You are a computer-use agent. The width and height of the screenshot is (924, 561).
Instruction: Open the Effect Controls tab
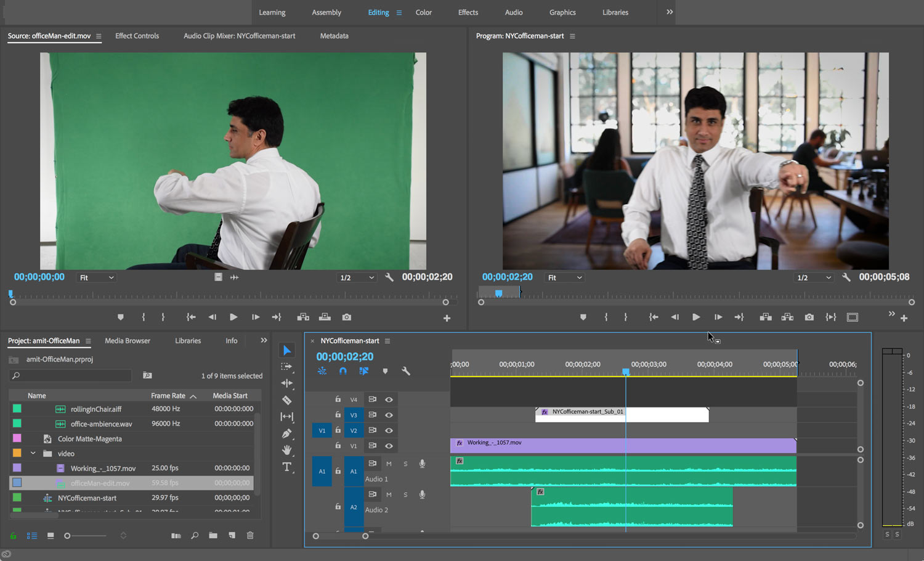137,36
